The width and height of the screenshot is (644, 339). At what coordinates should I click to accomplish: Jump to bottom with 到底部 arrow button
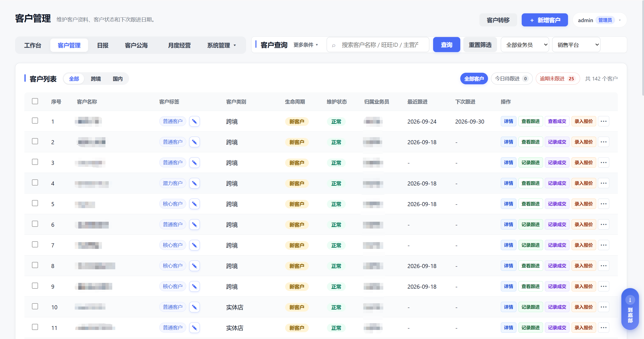[630, 309]
